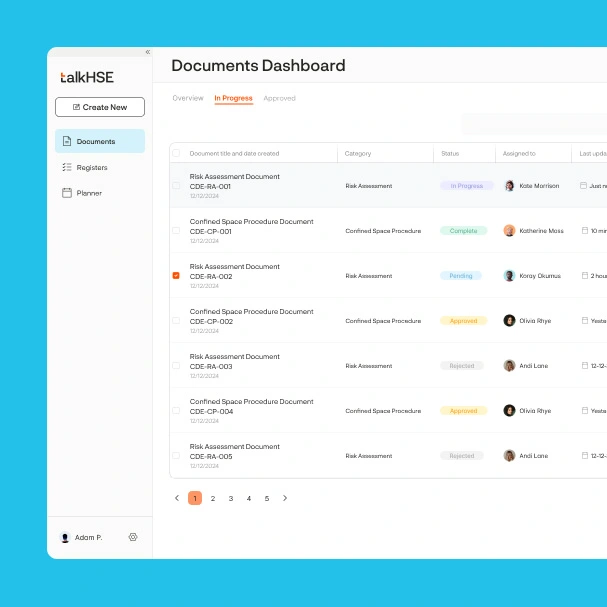Click the Create New button

click(100, 107)
